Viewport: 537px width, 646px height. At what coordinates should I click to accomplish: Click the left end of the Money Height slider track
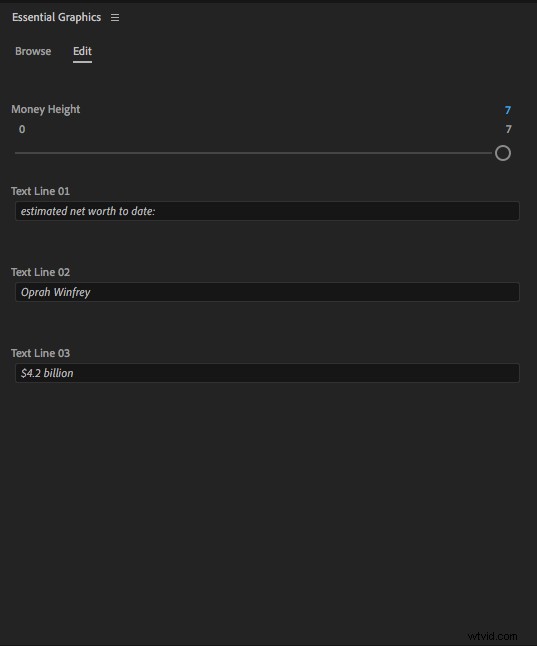point(16,153)
